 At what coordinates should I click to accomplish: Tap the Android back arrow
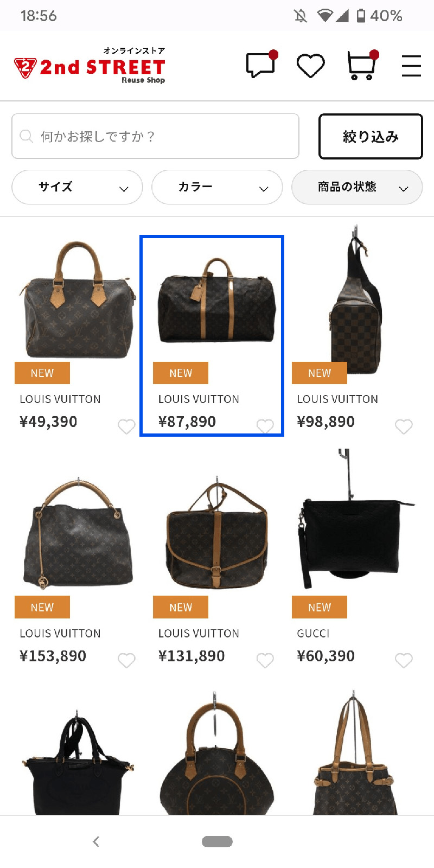(x=96, y=841)
